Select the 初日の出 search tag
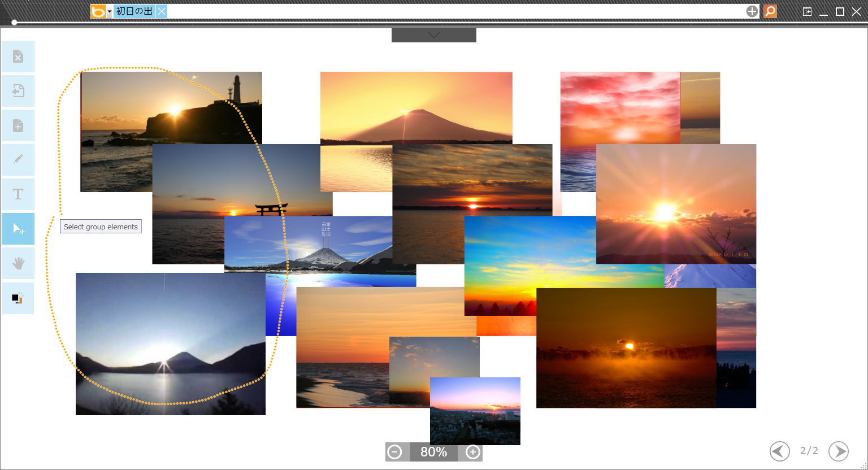 [x=134, y=11]
